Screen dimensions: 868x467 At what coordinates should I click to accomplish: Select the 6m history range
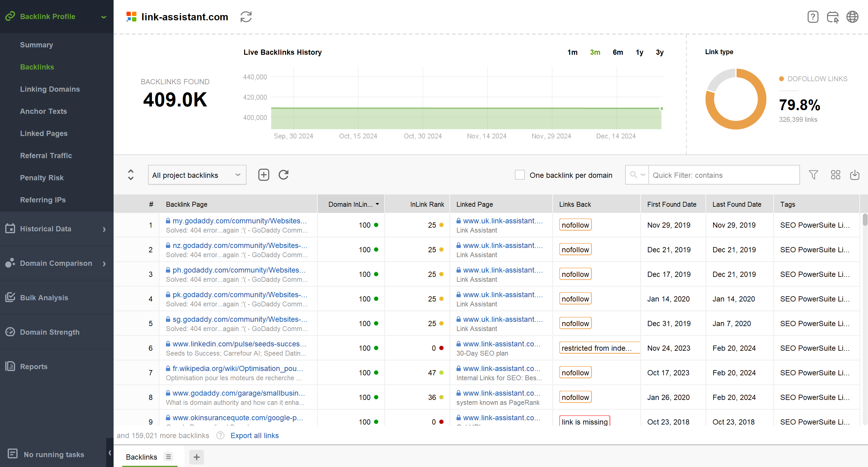pyautogui.click(x=618, y=52)
